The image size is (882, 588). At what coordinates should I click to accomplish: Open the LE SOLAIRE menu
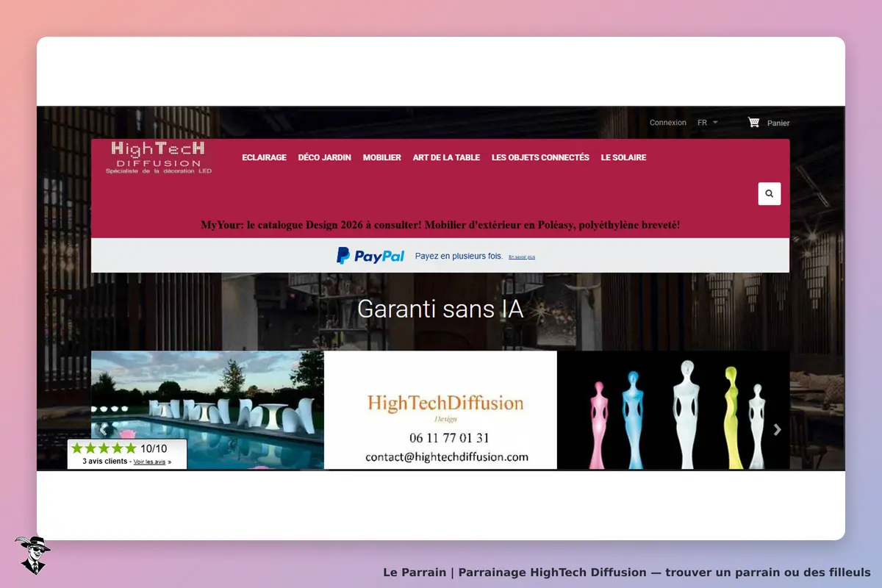(623, 157)
